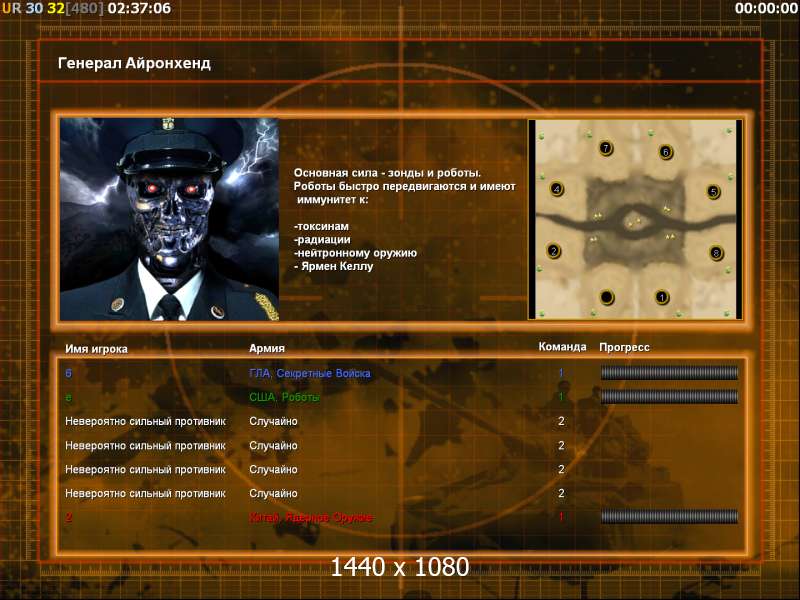Click the "Прогресс" column header

pyautogui.click(x=624, y=347)
